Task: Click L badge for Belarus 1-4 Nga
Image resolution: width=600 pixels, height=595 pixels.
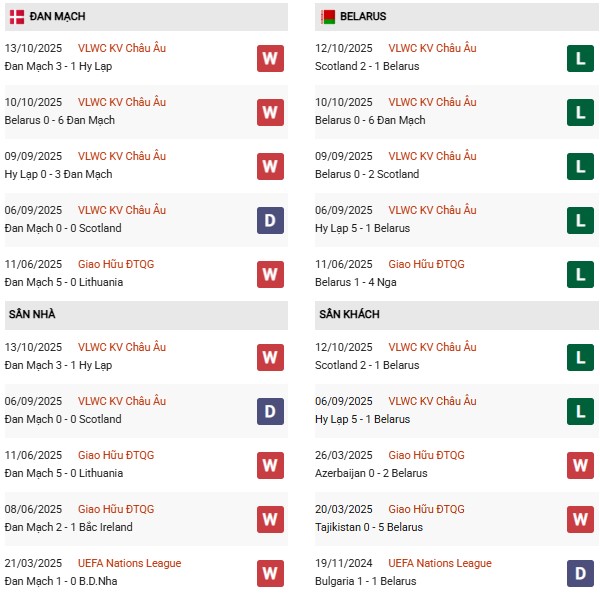Action: [580, 274]
